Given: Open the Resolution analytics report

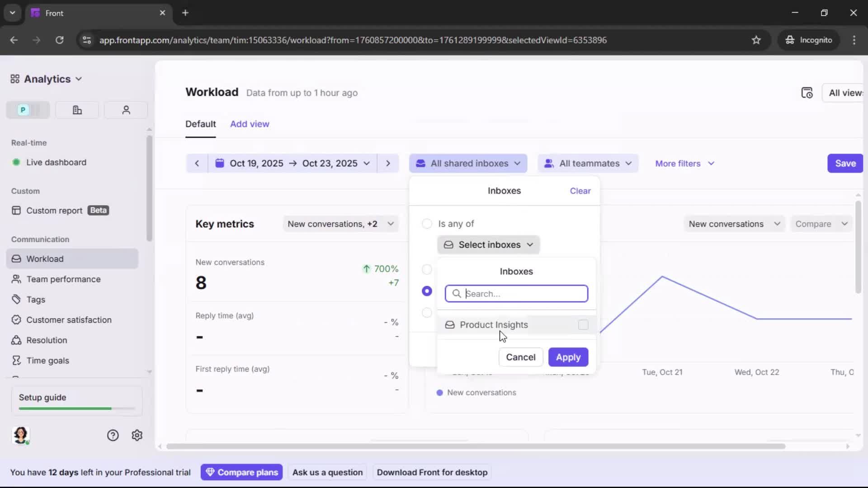Looking at the screenshot, I should click(46, 340).
